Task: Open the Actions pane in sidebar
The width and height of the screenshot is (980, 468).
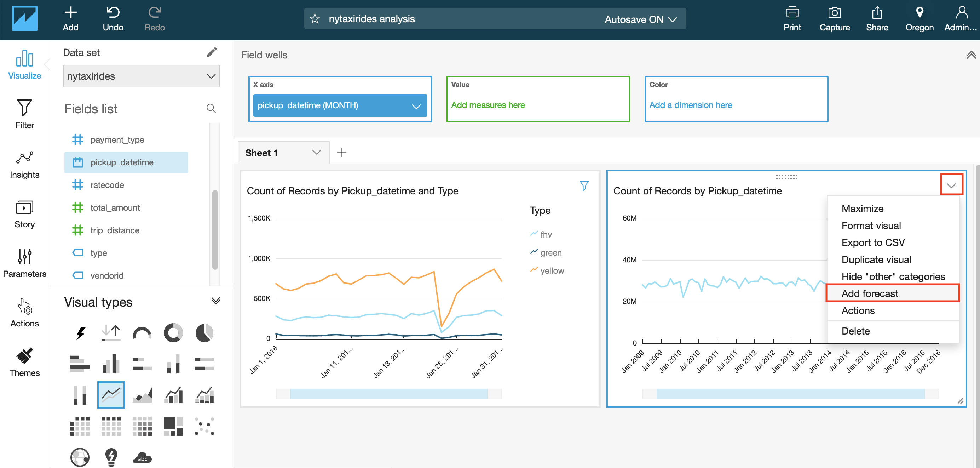Action: pos(25,313)
